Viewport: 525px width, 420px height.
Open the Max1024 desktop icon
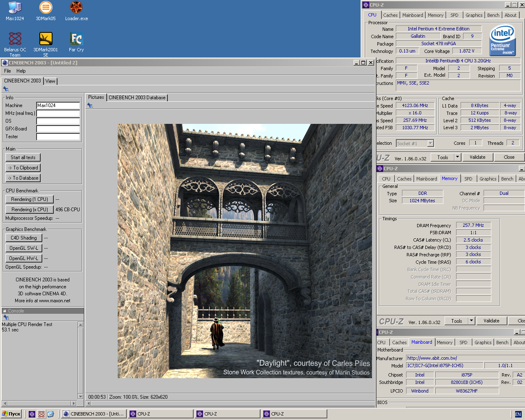tap(15, 11)
